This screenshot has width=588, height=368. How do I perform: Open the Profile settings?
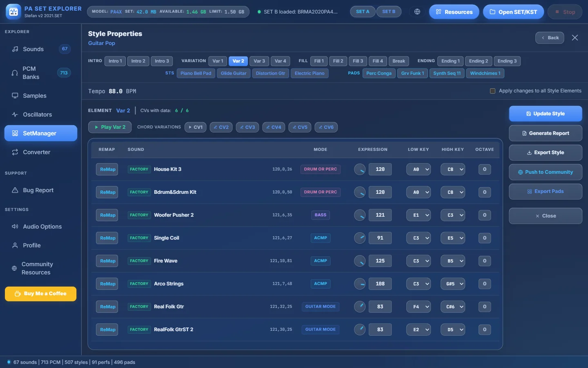[41, 245]
